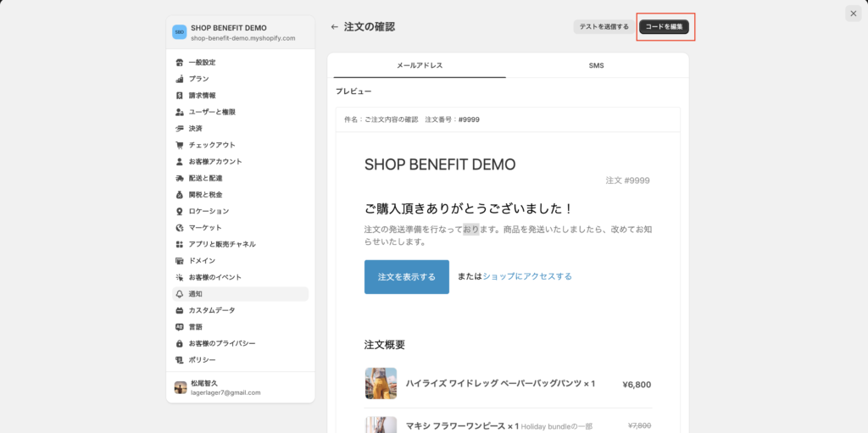
Task: Open お客様のイベント settings page
Action: point(240,277)
